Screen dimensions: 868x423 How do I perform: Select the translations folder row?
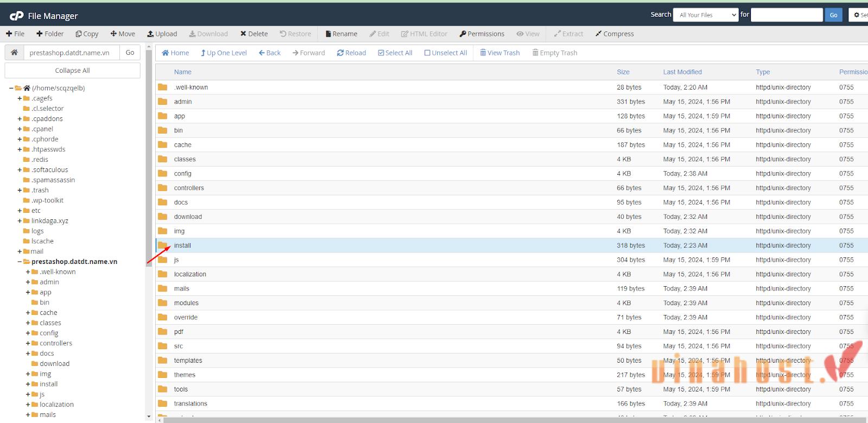coord(512,403)
